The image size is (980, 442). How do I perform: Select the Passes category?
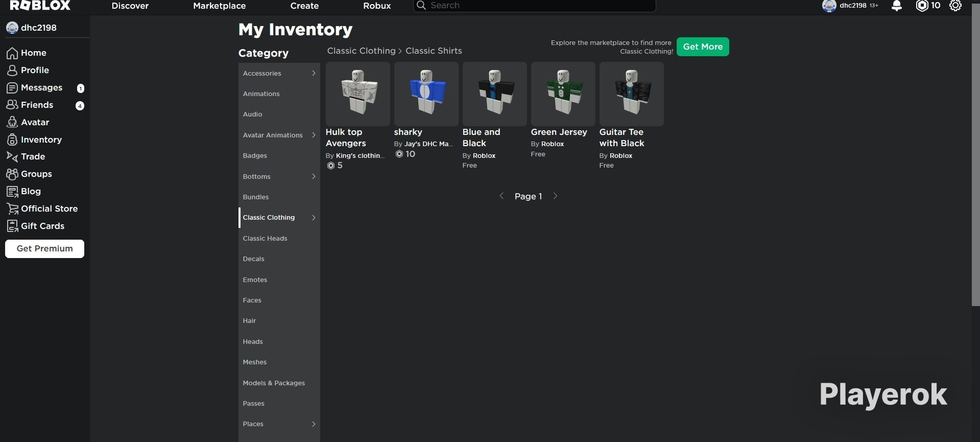click(279, 403)
